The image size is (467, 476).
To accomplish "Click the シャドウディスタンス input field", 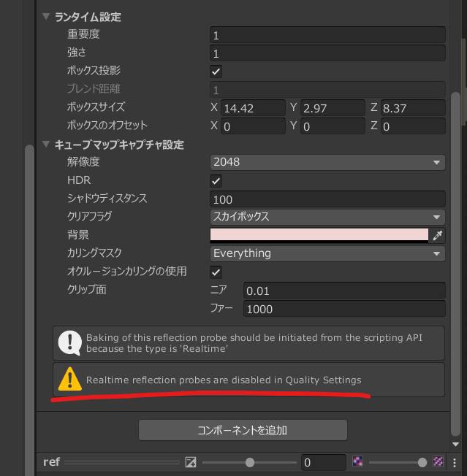I will pos(327,199).
